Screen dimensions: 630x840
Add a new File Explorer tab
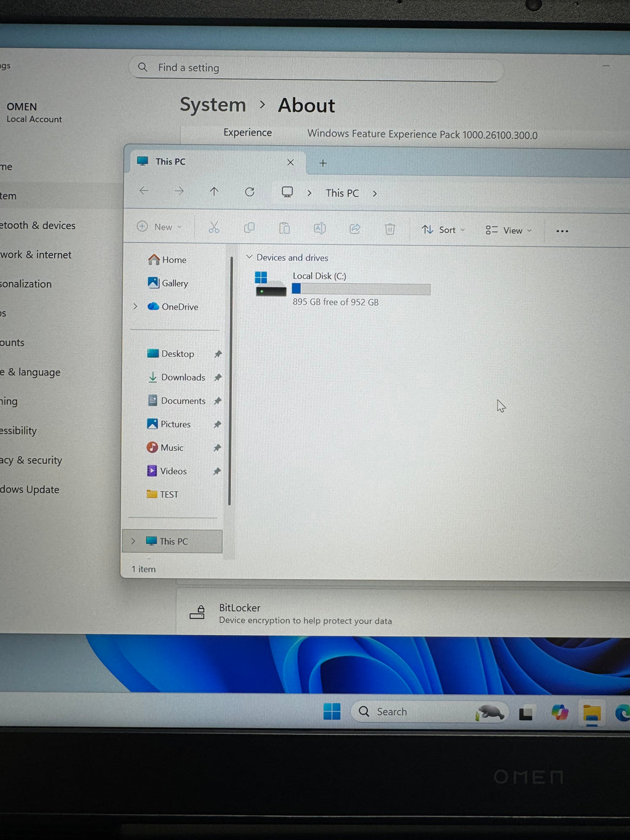[323, 163]
